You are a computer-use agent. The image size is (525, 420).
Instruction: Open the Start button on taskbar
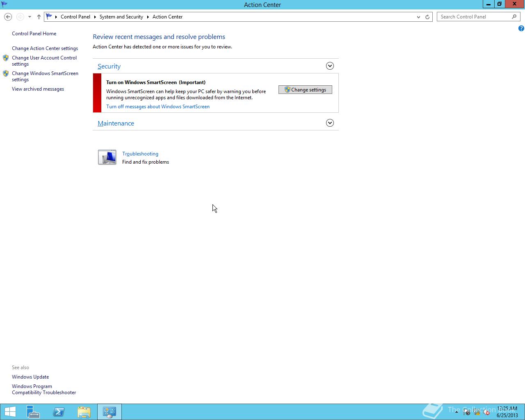10,412
